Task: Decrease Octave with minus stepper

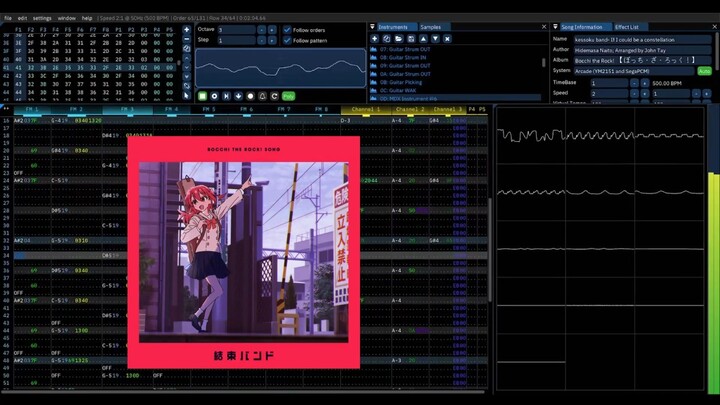Action: (x=261, y=30)
